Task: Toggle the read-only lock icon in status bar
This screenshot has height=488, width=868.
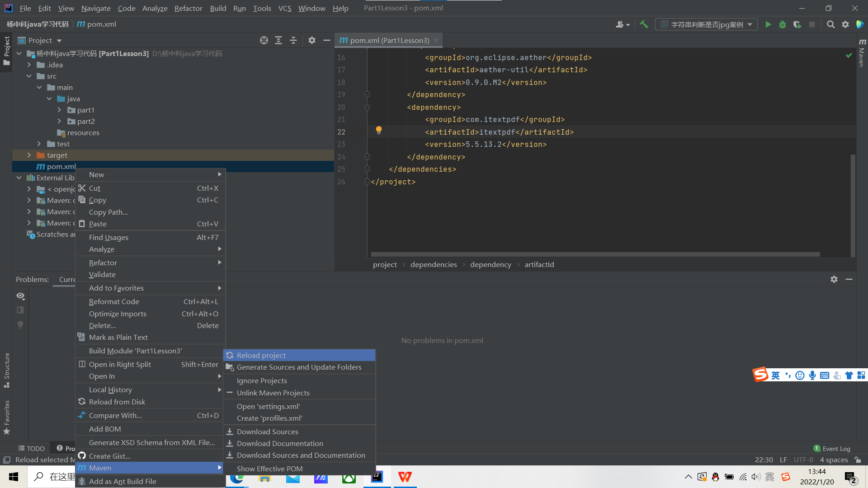Action: point(858,460)
